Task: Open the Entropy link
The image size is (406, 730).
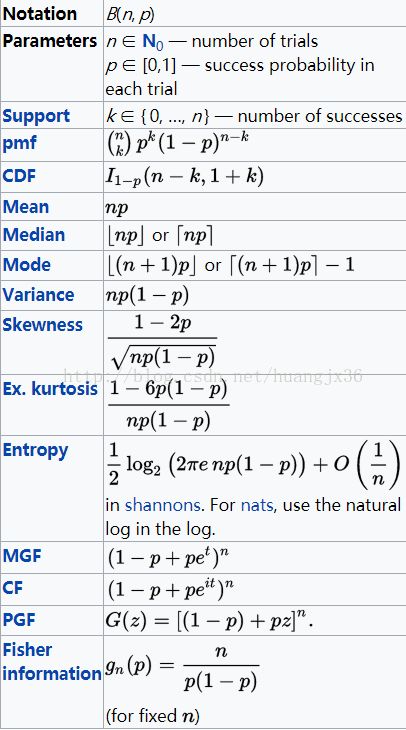Action: (x=35, y=451)
